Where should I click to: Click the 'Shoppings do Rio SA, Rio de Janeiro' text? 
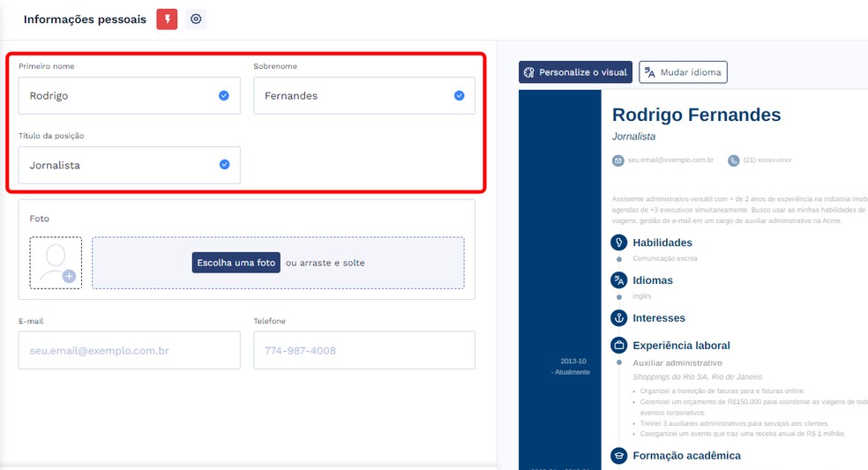pos(697,377)
